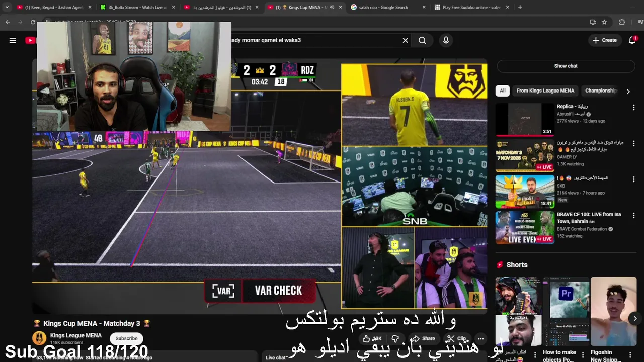Select the 'All' filter chip
Viewport: 644px width, 362px height.
tap(502, 90)
